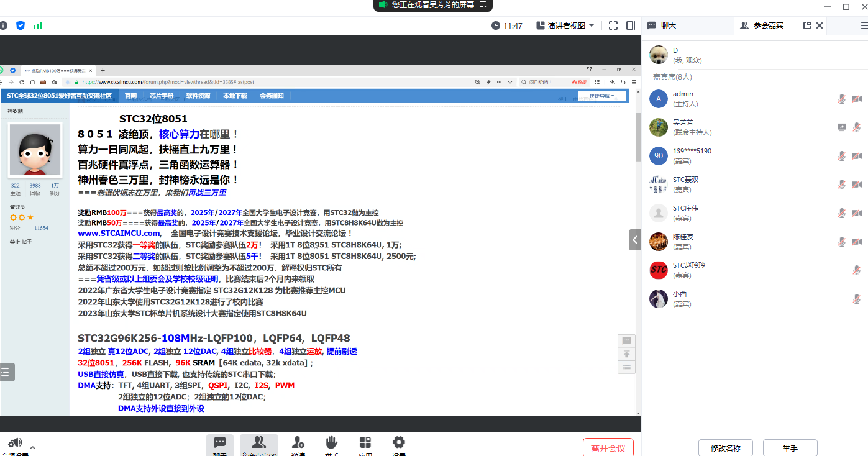Screen dimensions: 868x456
Task: Toggle 陈桂友 microphone icon
Action: coord(842,242)
